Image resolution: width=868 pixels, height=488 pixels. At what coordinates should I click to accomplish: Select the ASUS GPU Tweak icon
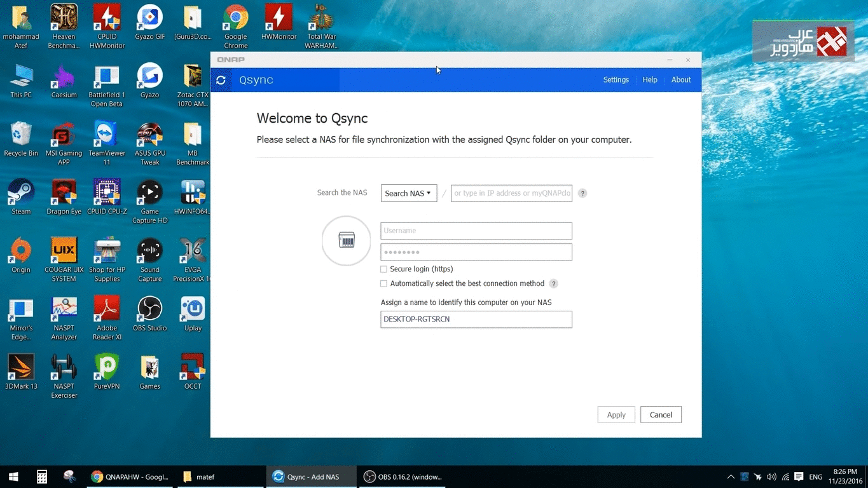pos(150,144)
